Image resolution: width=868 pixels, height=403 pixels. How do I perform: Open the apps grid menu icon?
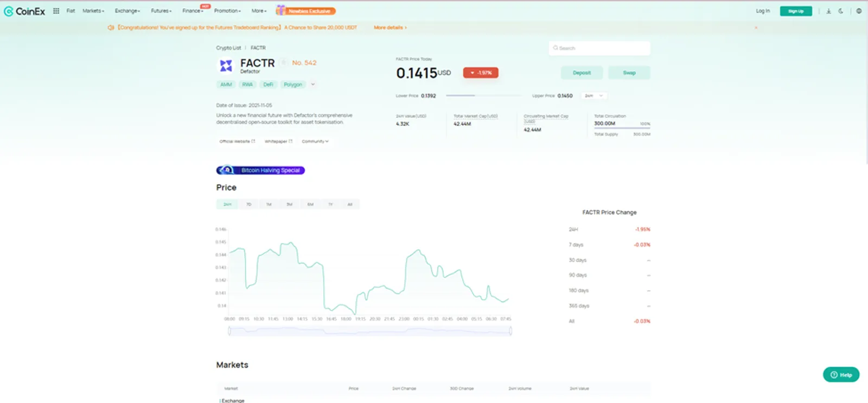56,11
